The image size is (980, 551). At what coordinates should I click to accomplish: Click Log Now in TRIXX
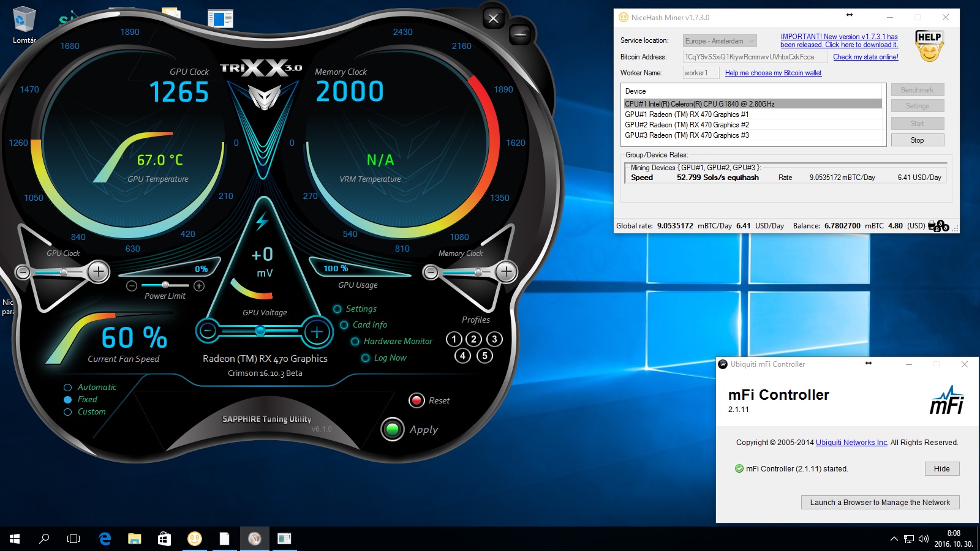pos(384,358)
